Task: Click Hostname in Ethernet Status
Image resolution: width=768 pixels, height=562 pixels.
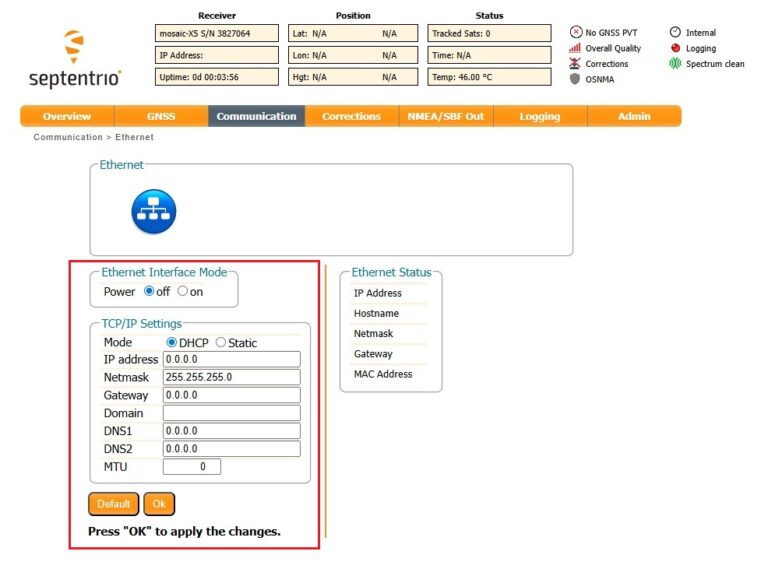Action: (x=376, y=314)
